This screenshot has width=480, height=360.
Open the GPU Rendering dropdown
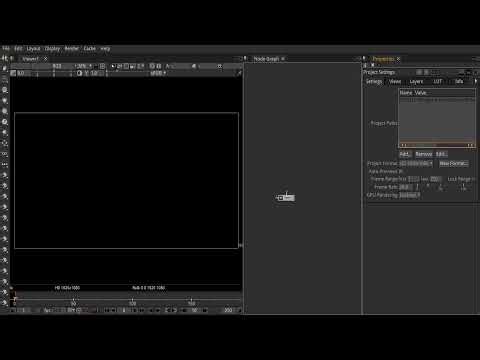(x=410, y=195)
